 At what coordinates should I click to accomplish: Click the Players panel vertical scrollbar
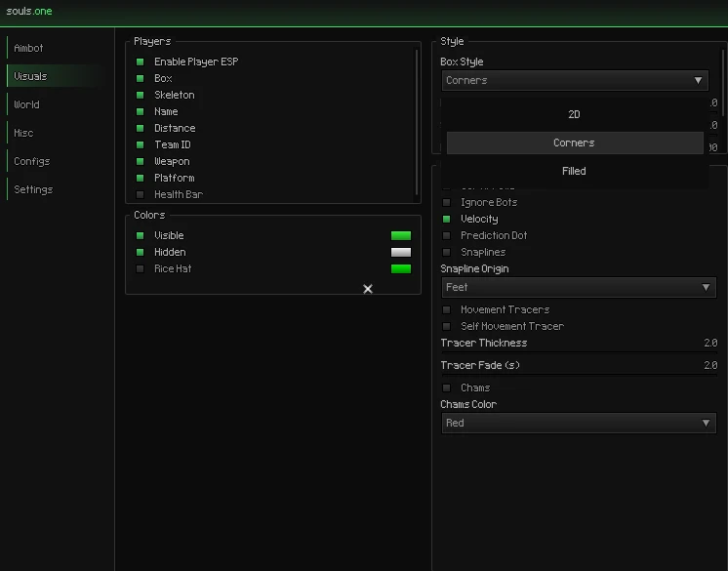417,123
